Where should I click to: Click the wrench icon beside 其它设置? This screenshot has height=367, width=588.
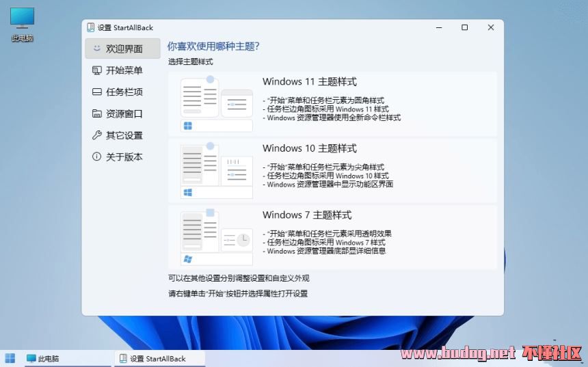point(96,135)
